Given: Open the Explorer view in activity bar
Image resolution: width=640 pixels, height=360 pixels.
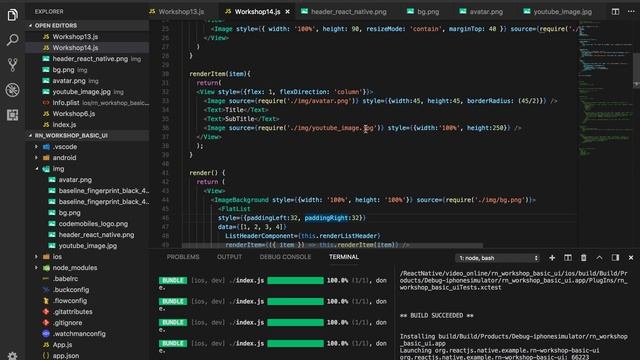Looking at the screenshot, I should (12, 15).
